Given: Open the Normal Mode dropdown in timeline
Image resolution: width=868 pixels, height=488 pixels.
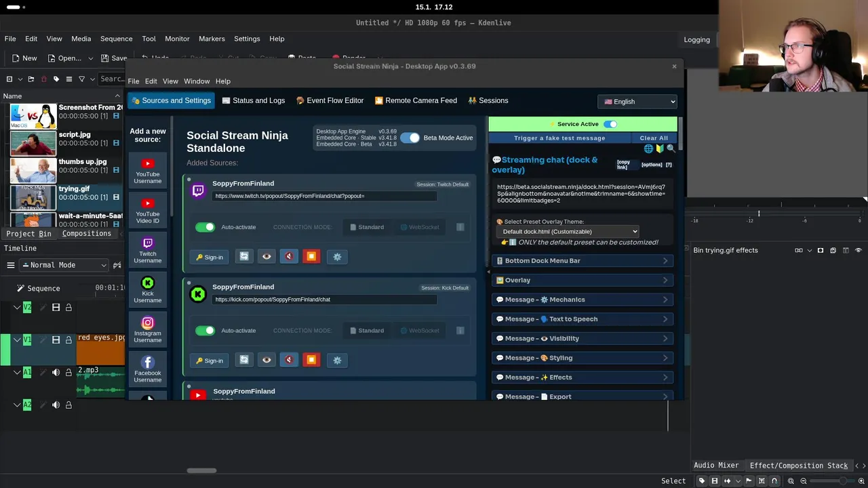Looking at the screenshot, I should pyautogui.click(x=64, y=265).
